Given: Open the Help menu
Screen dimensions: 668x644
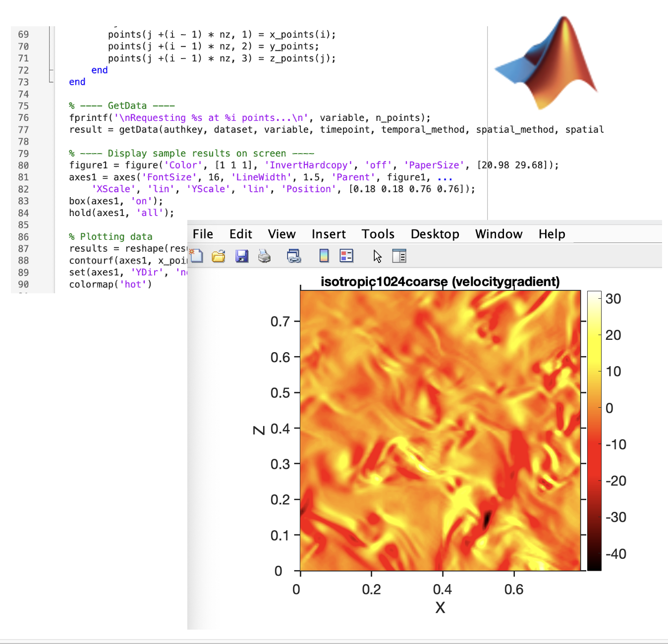Looking at the screenshot, I should pos(552,234).
